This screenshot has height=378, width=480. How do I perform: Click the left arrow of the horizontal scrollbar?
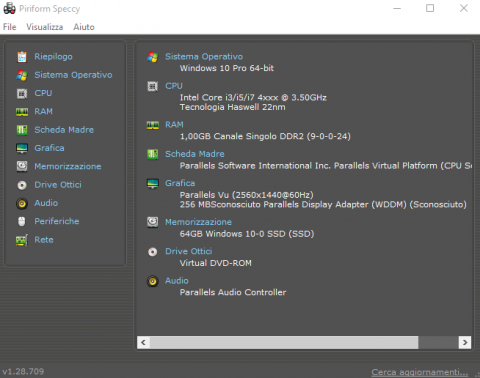click(x=143, y=342)
